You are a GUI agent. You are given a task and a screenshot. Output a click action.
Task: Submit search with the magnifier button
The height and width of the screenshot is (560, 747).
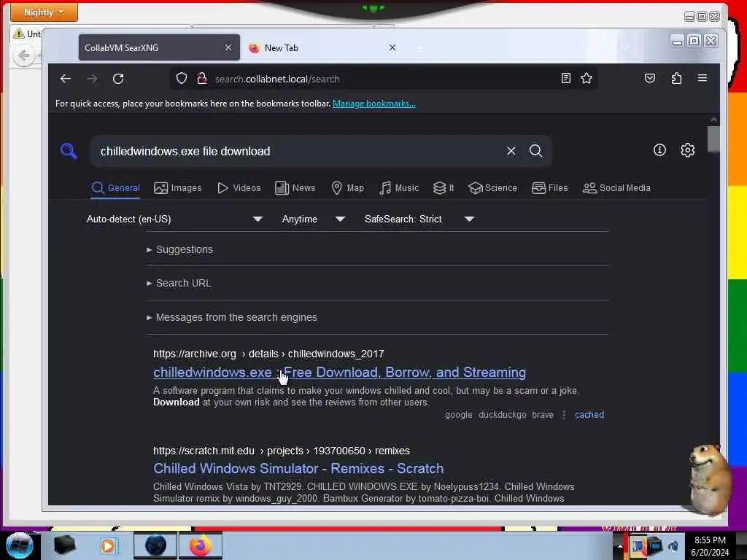536,151
